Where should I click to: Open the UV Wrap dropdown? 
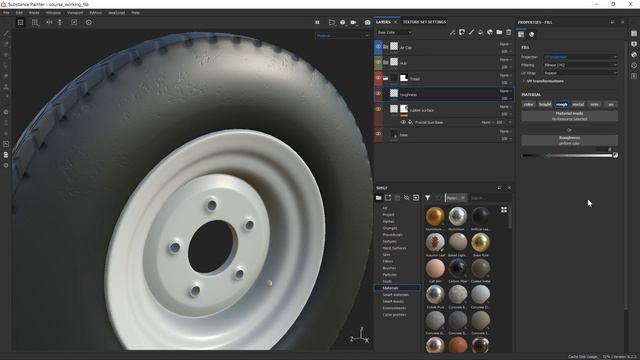click(x=580, y=73)
